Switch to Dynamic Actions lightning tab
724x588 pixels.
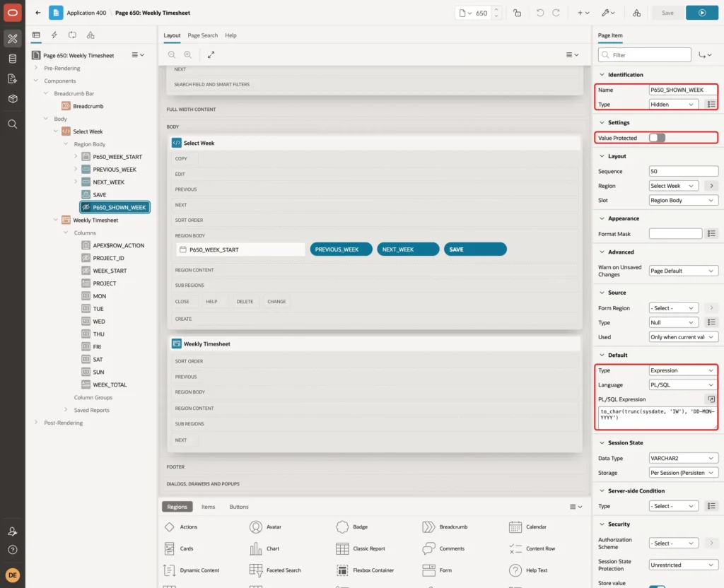[x=54, y=35]
